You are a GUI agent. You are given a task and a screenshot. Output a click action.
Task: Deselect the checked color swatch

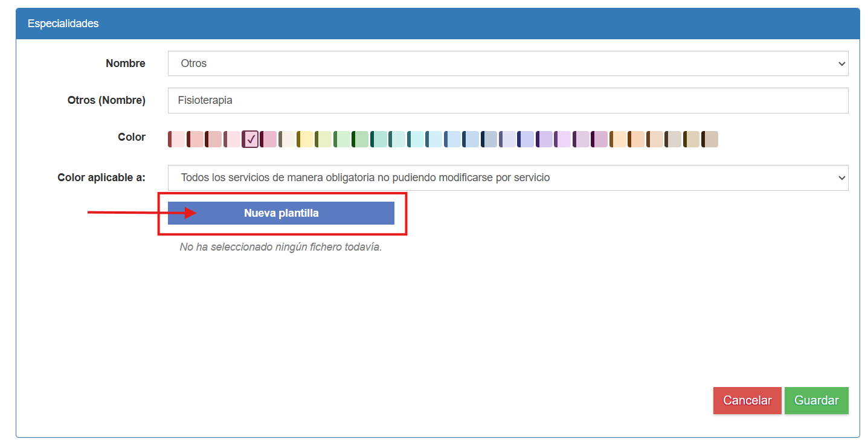[x=251, y=139]
